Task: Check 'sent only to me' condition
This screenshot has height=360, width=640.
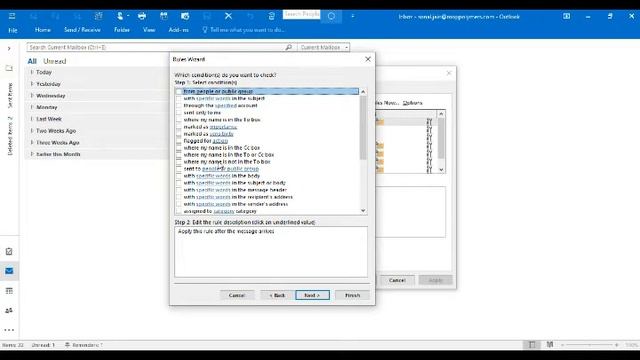Action: point(178,113)
